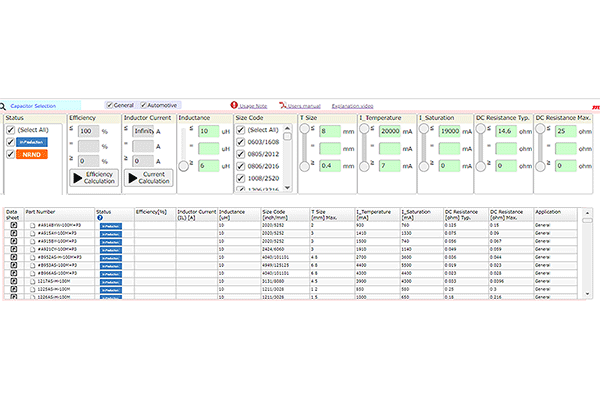Click the red Usage Note warning icon

(234, 104)
